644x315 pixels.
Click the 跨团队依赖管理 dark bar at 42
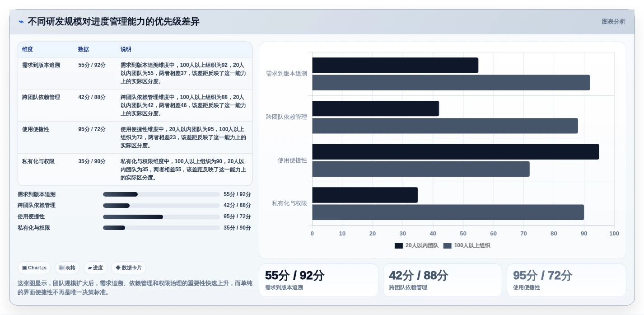point(375,108)
